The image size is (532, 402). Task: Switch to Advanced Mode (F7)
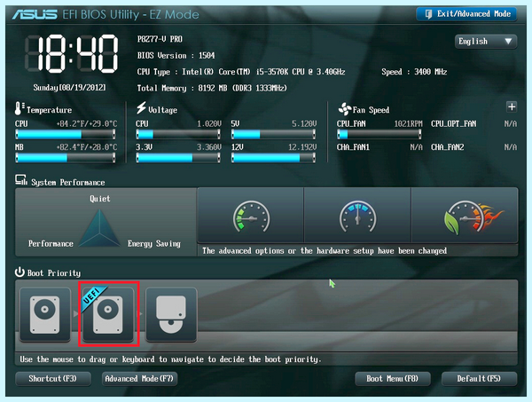139,379
